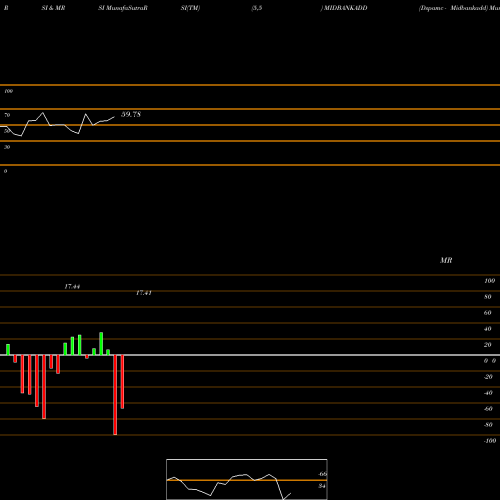
Task: Click the -60 label on MR right axis
Action: pyautogui.click(x=488, y=409)
